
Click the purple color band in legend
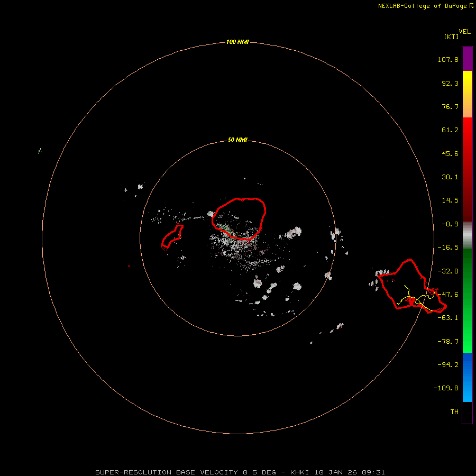tap(467, 59)
